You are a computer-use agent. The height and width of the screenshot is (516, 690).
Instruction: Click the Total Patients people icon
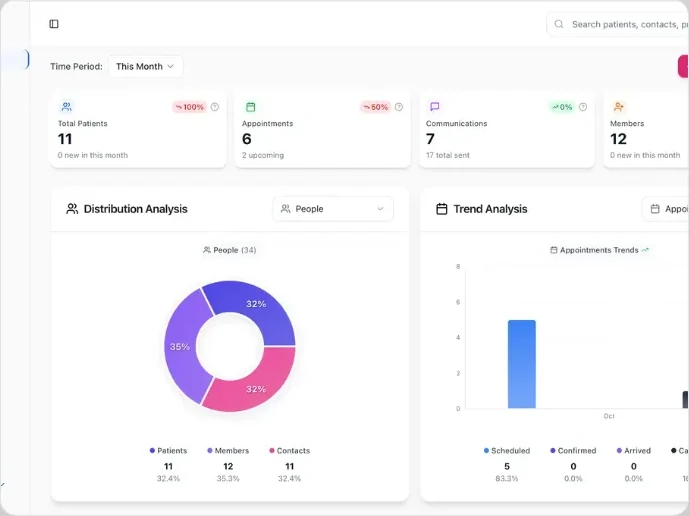pyautogui.click(x=66, y=106)
